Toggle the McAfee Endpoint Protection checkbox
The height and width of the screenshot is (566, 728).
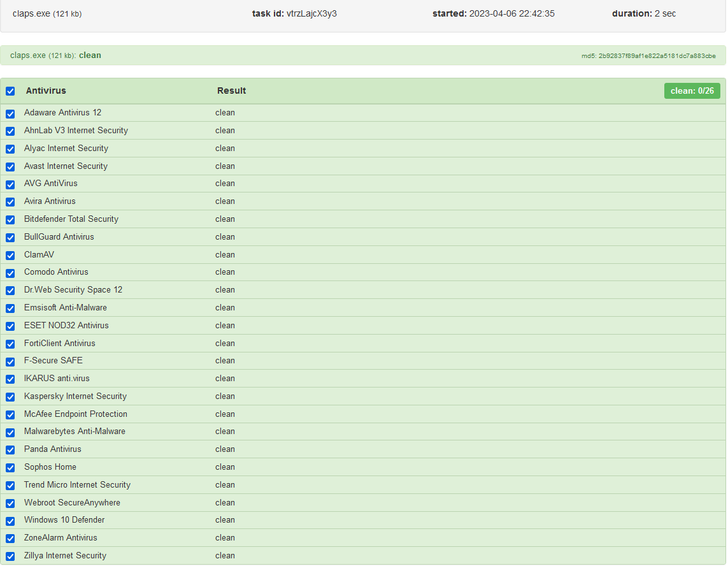(x=10, y=415)
